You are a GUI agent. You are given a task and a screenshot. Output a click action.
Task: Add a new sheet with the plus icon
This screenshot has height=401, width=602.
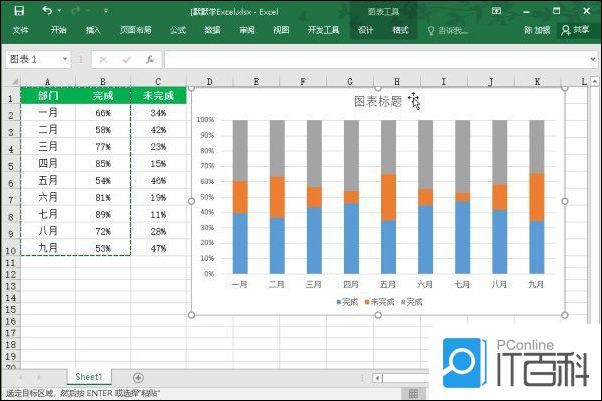coord(138,376)
